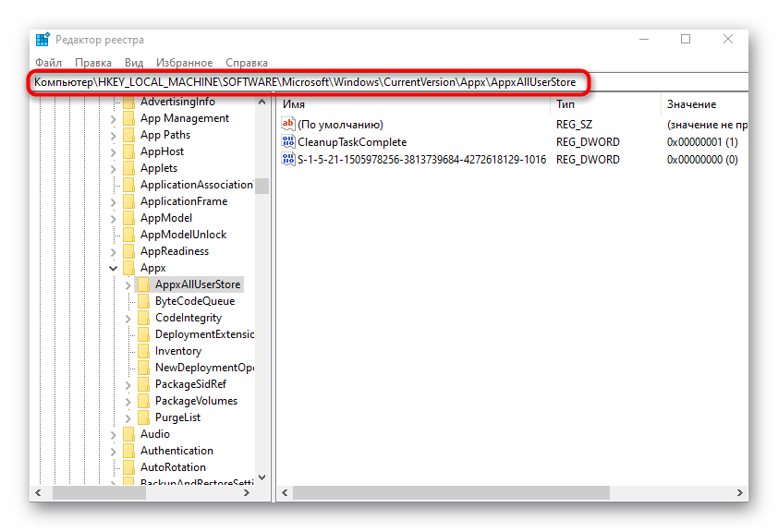778x532 pixels.
Task: Expand the Audio key
Action: [113, 435]
